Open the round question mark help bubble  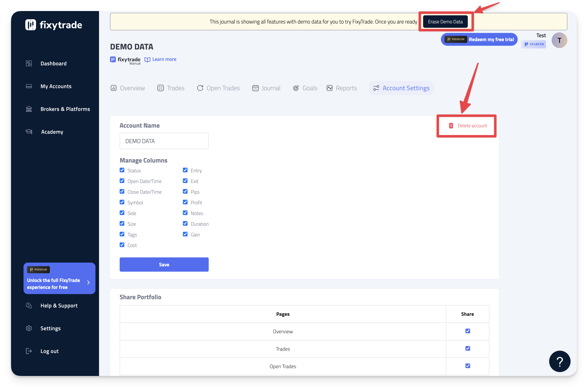[559, 361]
